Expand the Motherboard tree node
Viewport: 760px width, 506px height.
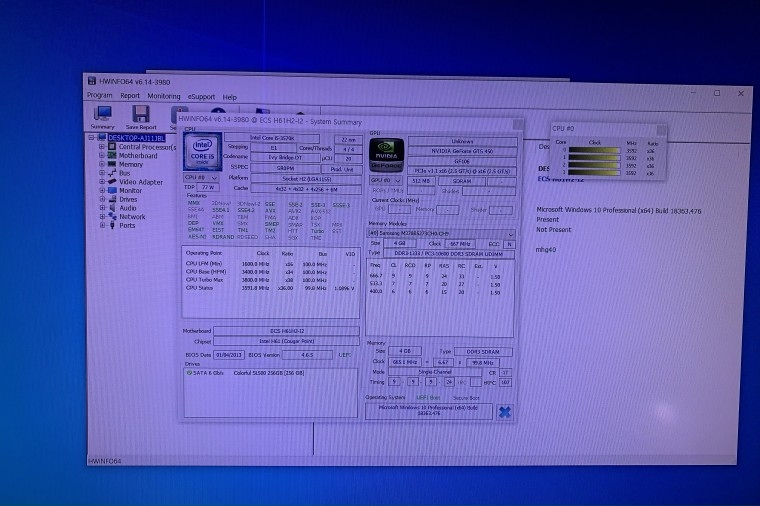(x=102, y=155)
